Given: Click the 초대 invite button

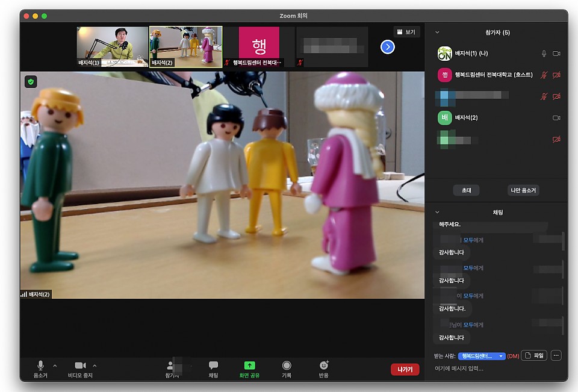Looking at the screenshot, I should pos(466,190).
